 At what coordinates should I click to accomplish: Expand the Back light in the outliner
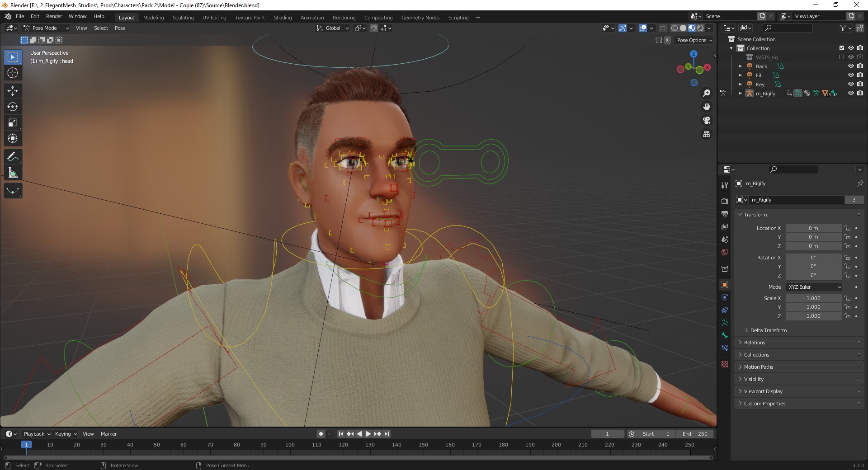pos(741,66)
